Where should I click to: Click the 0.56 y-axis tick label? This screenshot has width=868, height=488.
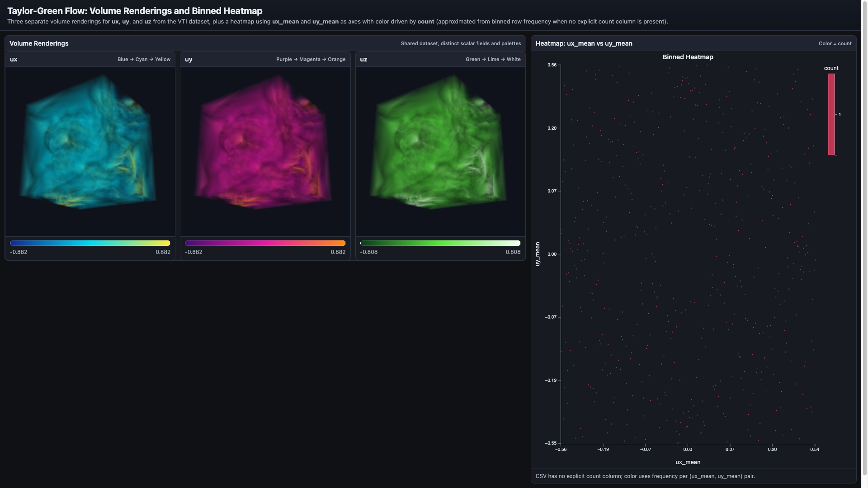point(552,65)
